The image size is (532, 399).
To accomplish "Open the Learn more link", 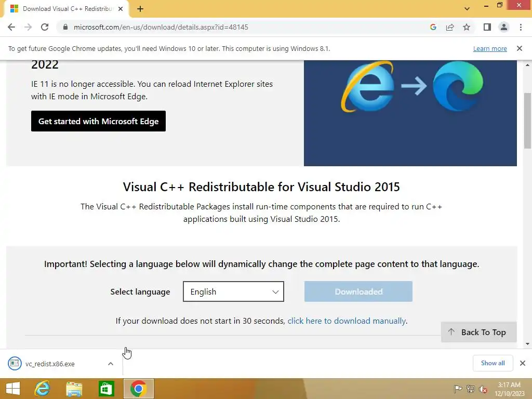I will (490, 48).
